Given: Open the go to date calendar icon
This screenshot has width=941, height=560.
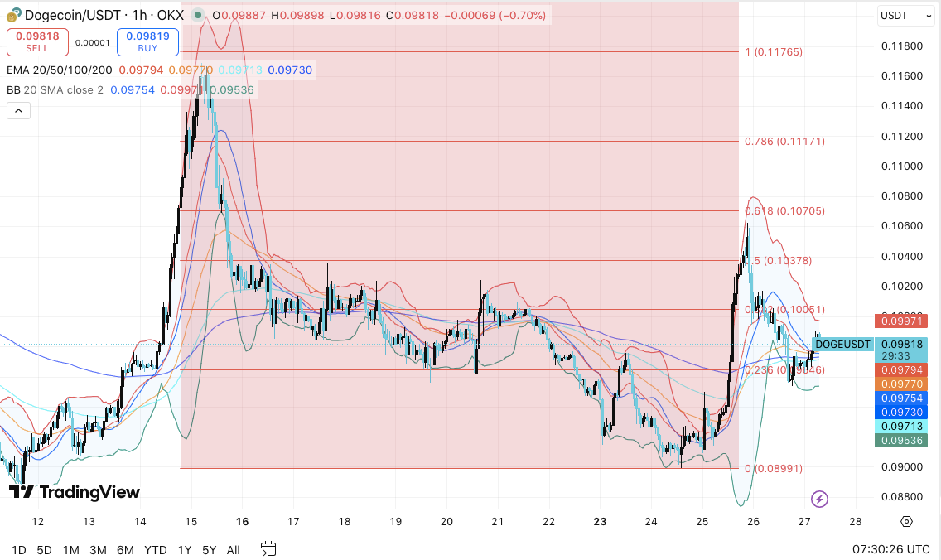Looking at the screenshot, I should click(x=268, y=548).
